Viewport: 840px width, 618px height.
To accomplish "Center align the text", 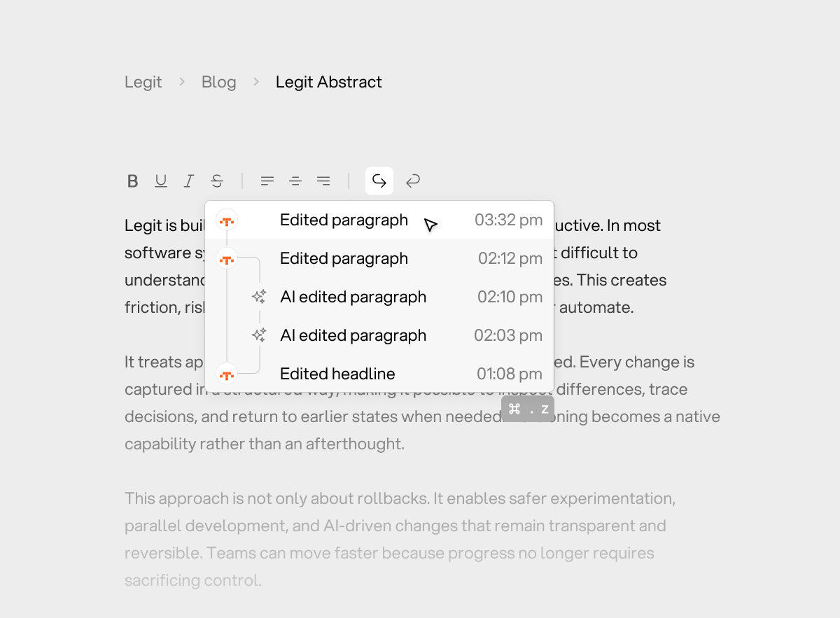I will tap(295, 181).
